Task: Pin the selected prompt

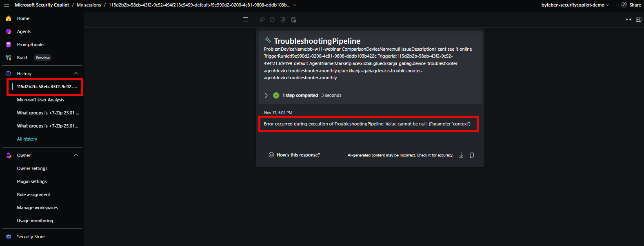Action: coord(262,20)
